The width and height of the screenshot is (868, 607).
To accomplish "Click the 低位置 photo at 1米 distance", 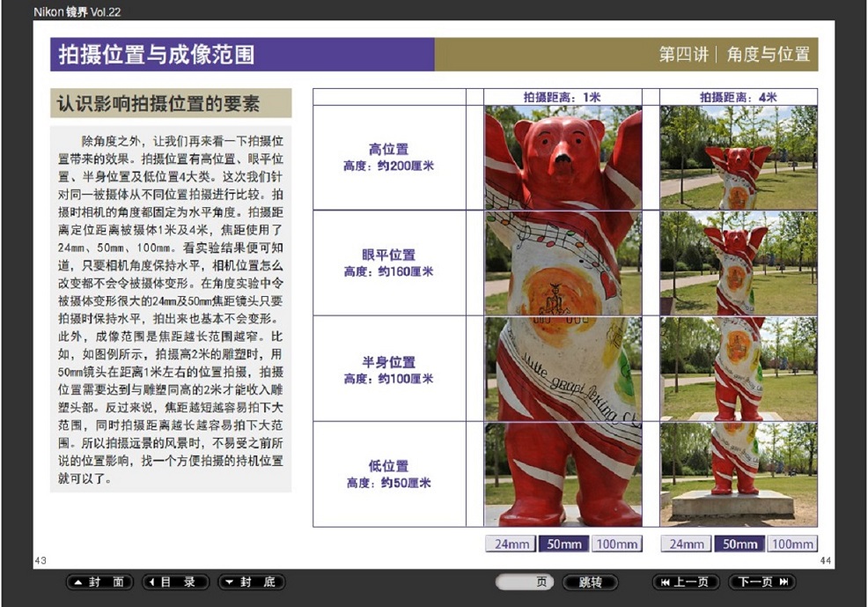I will click(563, 474).
